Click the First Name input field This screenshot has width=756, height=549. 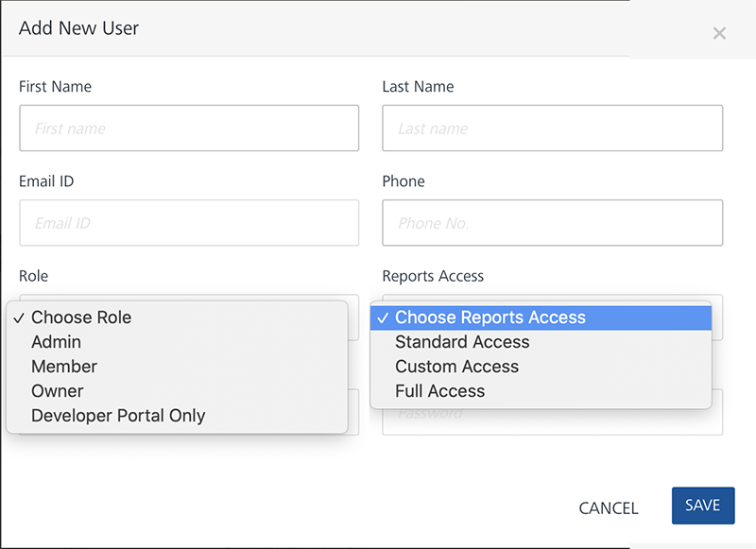pos(189,129)
